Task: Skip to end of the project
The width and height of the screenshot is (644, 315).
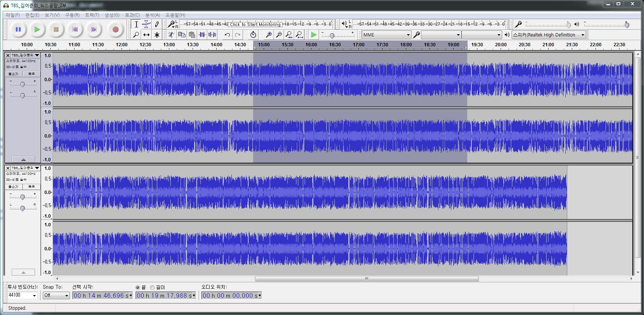Action: click(94, 29)
